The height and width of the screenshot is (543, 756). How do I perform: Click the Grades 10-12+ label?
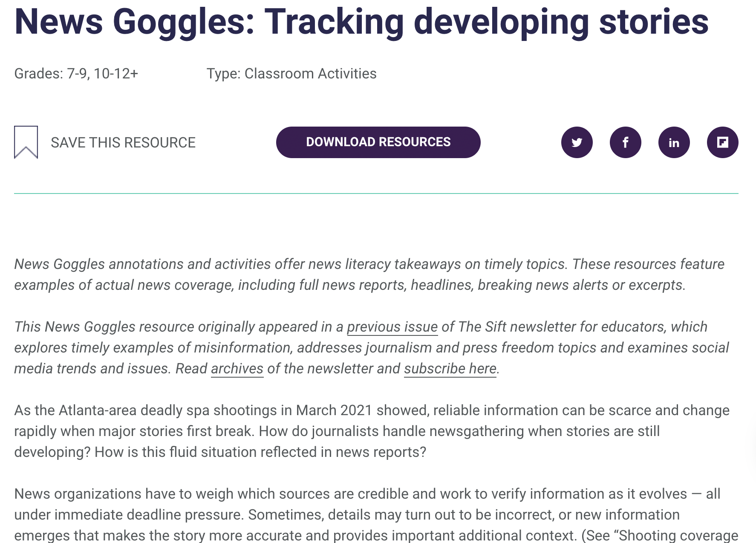116,73
